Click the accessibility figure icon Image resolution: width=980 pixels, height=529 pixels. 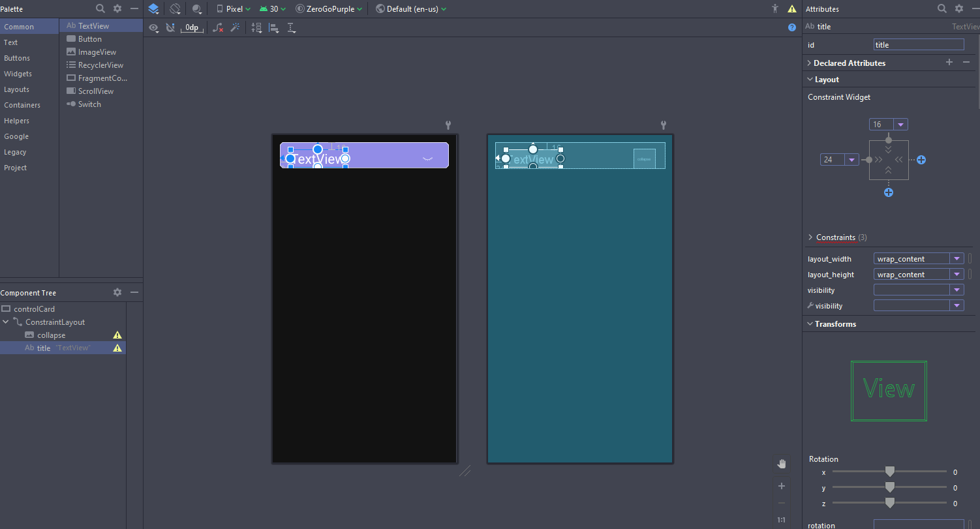(x=775, y=9)
